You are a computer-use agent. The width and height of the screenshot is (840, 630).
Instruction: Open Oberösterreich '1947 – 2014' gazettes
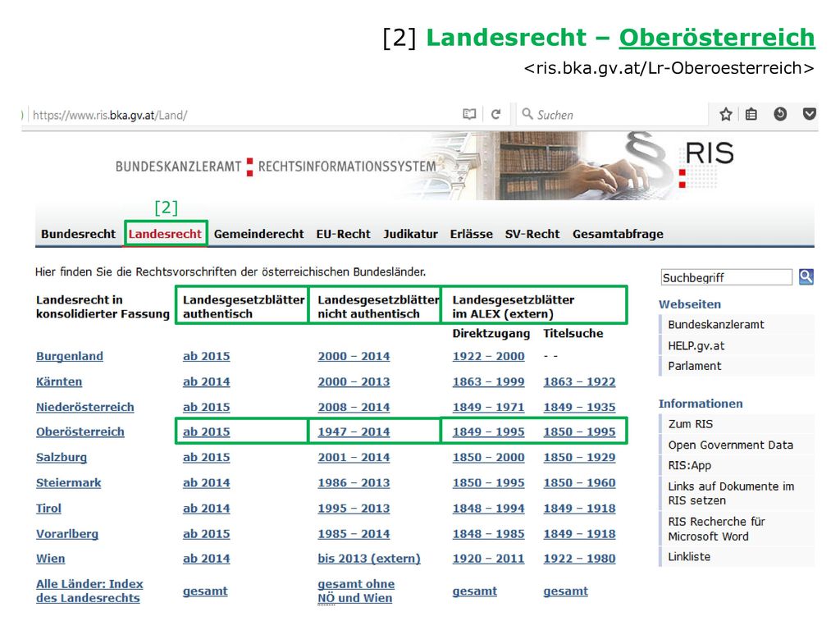[354, 431]
